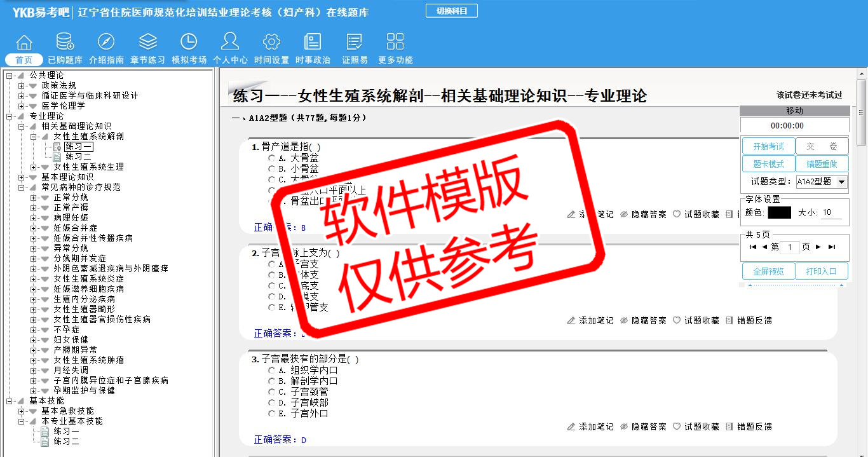Select option B 解剖学内口 in question 3
868x457 pixels.
tap(272, 381)
